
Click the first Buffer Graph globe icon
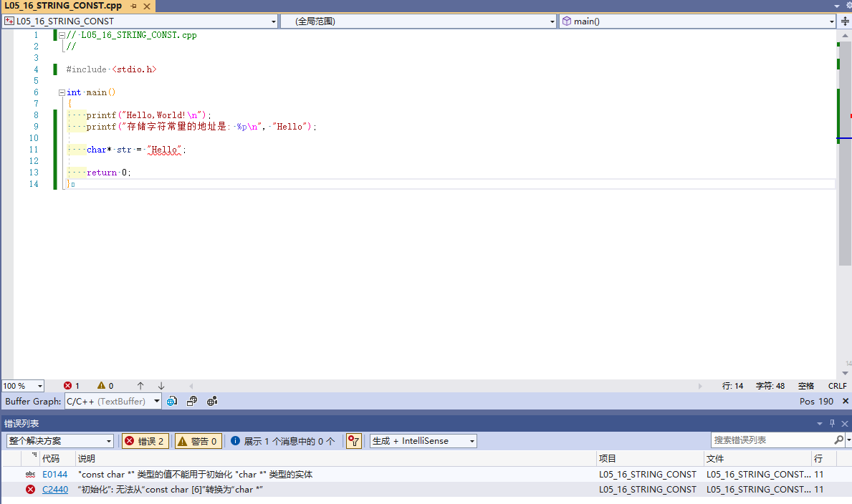click(x=172, y=402)
